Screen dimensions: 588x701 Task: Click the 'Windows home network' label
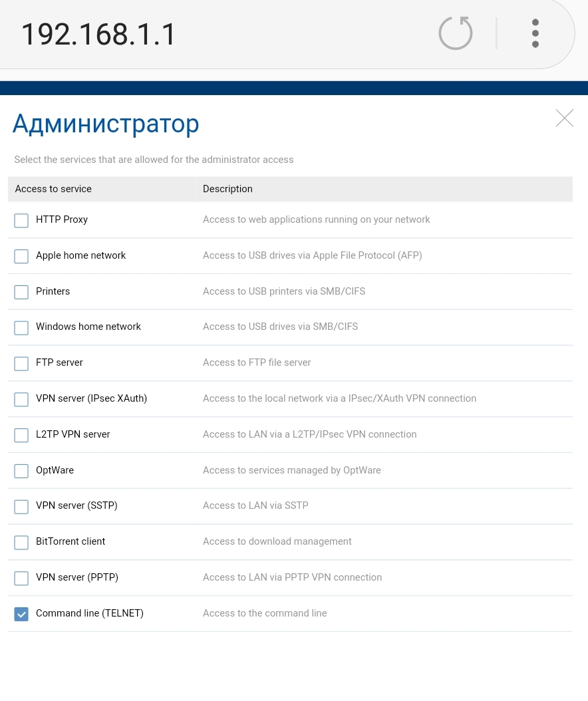tap(88, 327)
